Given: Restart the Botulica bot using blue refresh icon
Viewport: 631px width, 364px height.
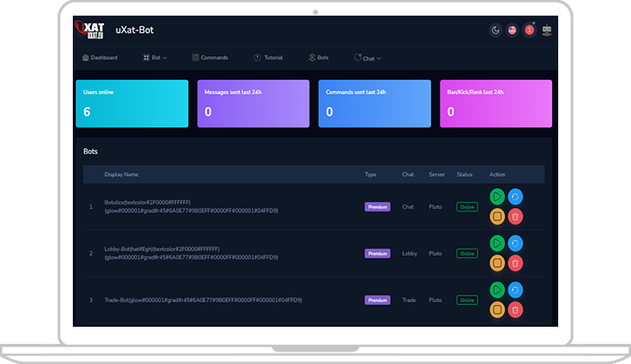Looking at the screenshot, I should [516, 197].
